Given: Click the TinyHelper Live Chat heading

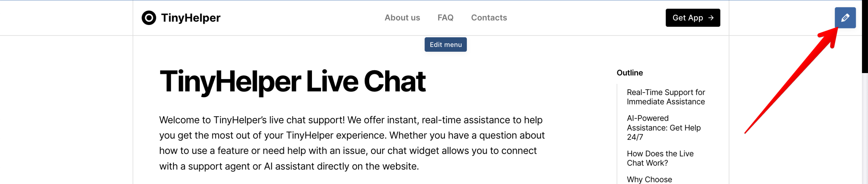Looking at the screenshot, I should 292,82.
